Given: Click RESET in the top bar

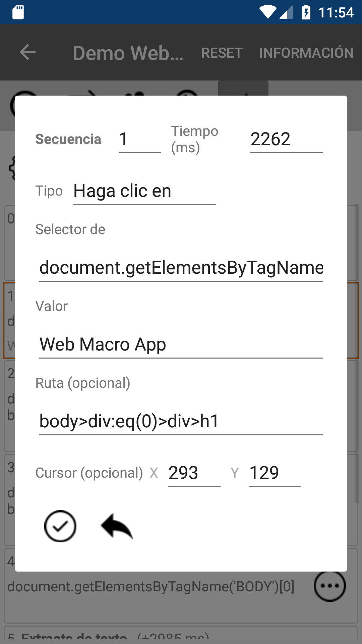Looking at the screenshot, I should tap(222, 53).
